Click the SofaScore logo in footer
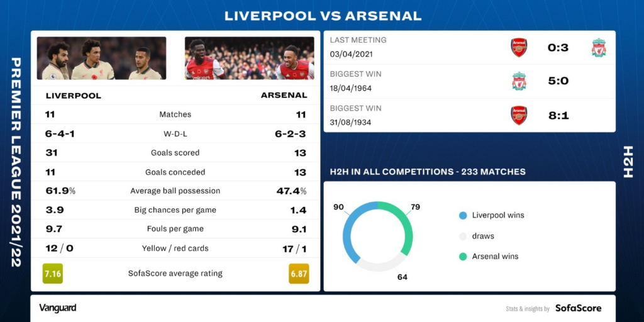 point(579,308)
